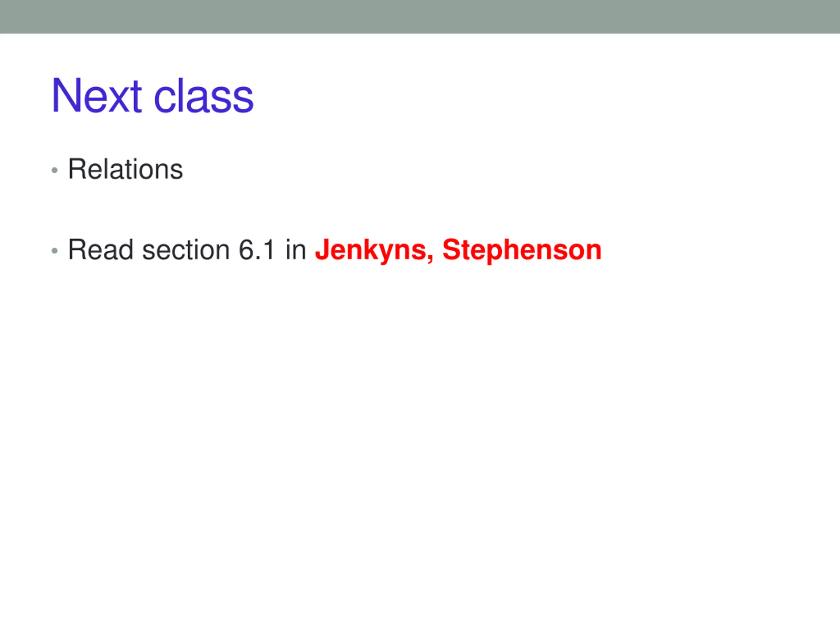Click the bullet dot beside "Relations"

(55, 171)
